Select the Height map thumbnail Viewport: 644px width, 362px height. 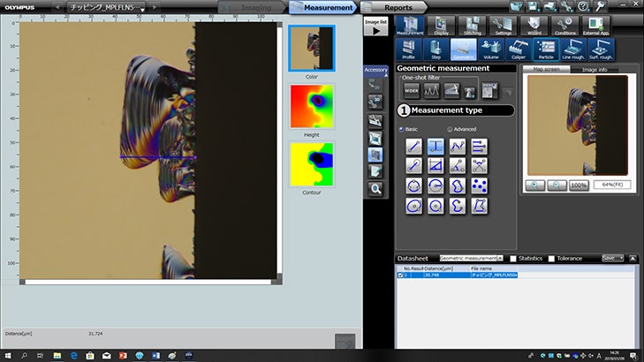[x=312, y=106]
